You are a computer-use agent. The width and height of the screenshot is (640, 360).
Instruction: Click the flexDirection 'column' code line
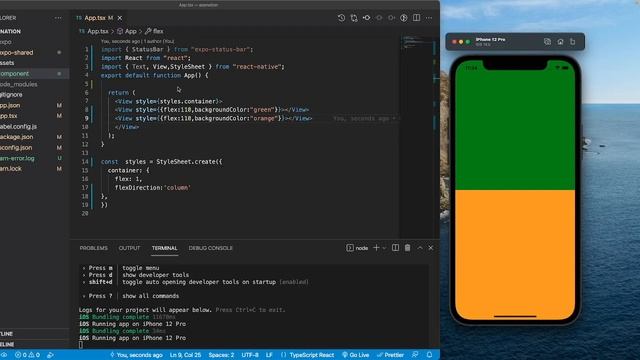click(x=153, y=188)
